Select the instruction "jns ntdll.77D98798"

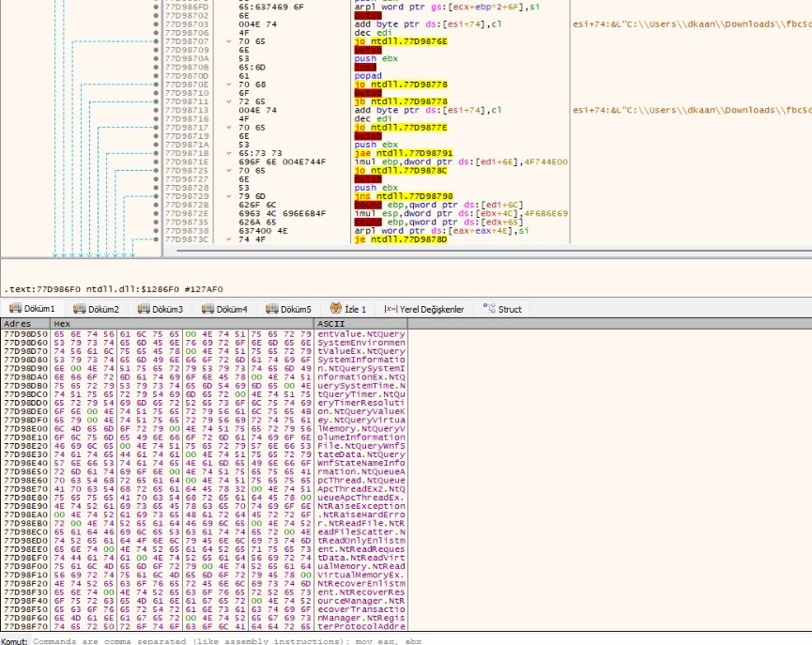(404, 196)
